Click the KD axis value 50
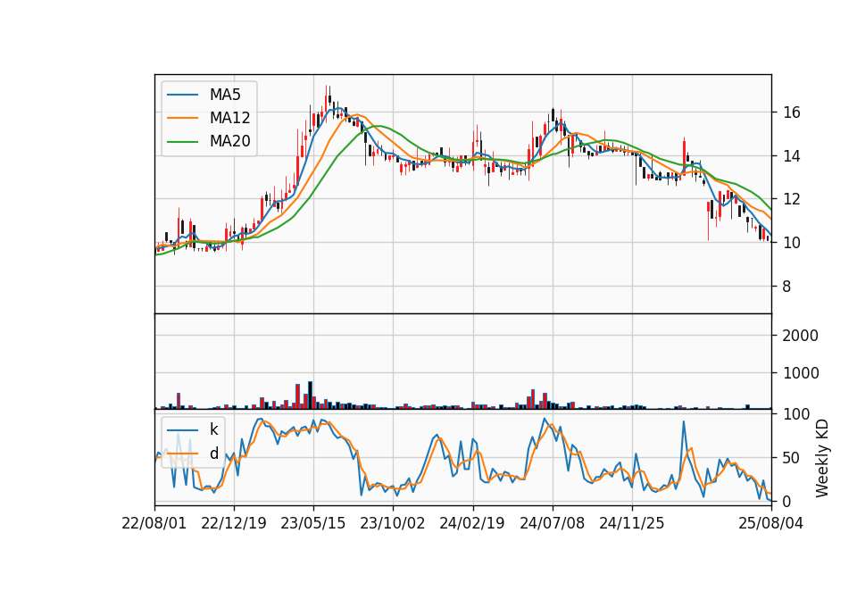 (792, 458)
